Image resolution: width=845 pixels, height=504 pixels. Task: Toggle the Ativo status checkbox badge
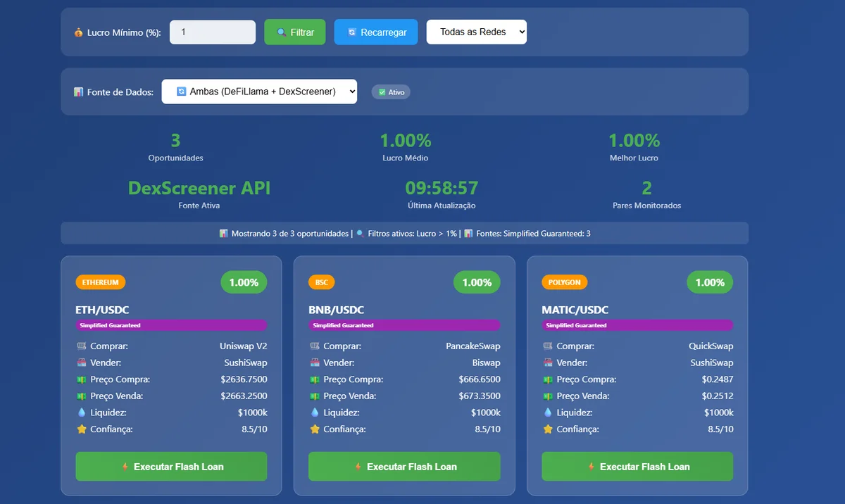pyautogui.click(x=391, y=92)
